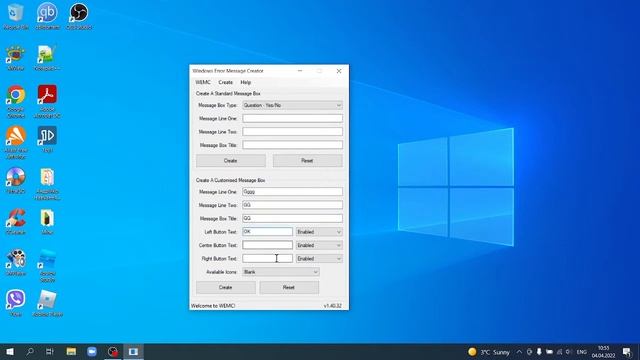Open the Help menu
Viewport: 640px width, 360px height.
(x=246, y=82)
